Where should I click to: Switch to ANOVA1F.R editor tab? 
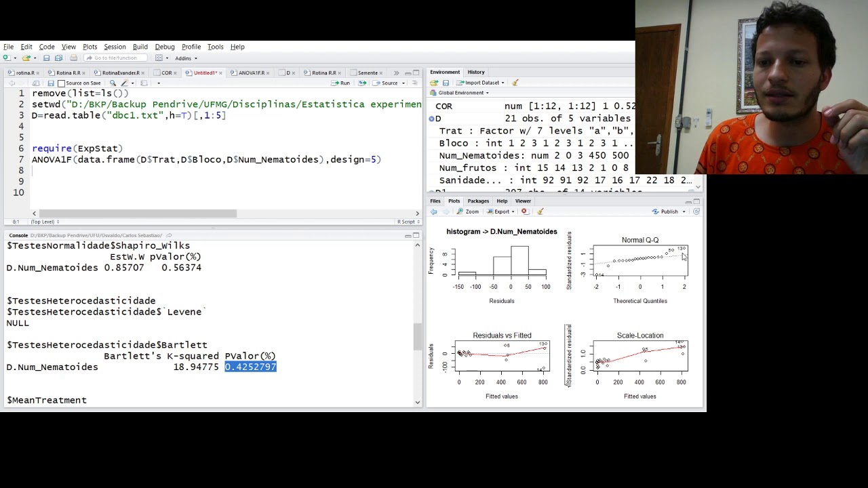coord(250,73)
